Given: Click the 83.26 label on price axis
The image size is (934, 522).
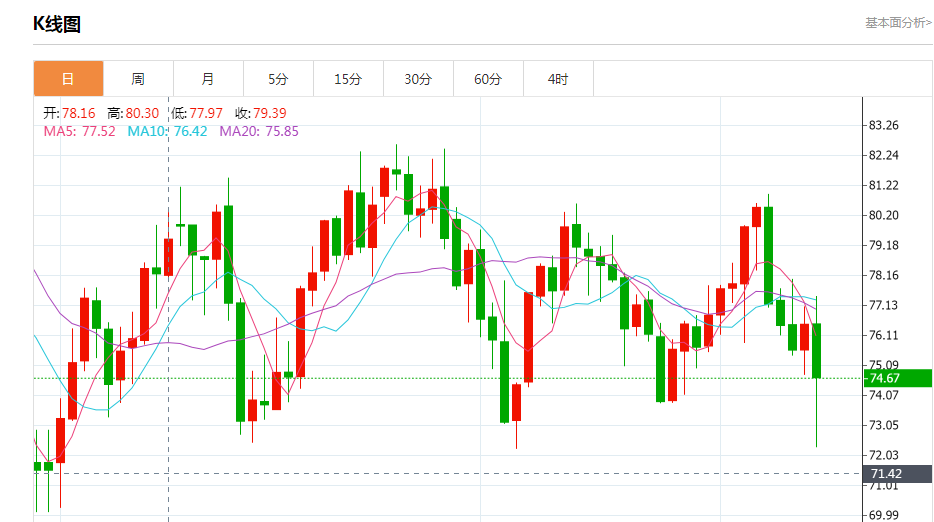Looking at the screenshot, I should 883,126.
